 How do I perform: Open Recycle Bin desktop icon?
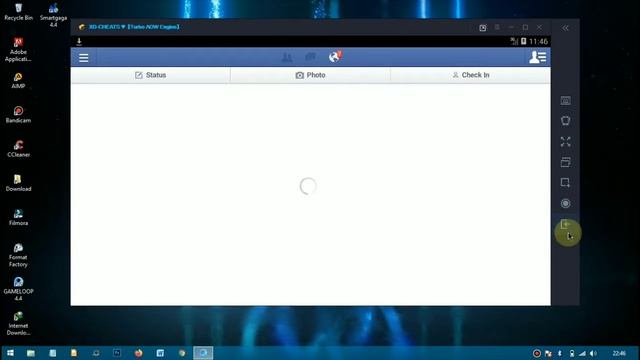click(18, 11)
